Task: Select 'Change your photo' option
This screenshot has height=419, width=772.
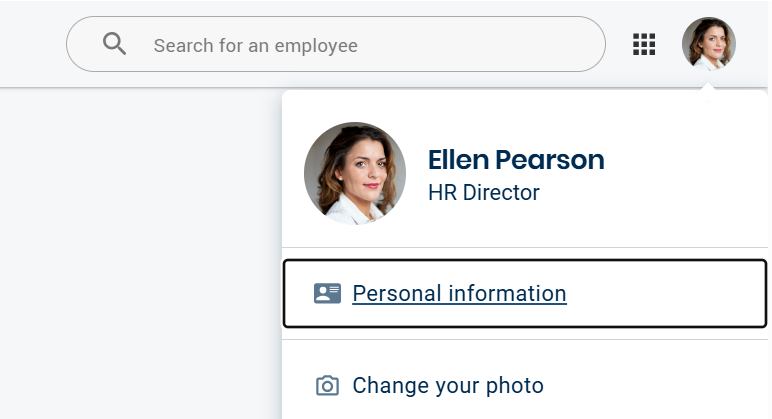Action: tap(448, 385)
